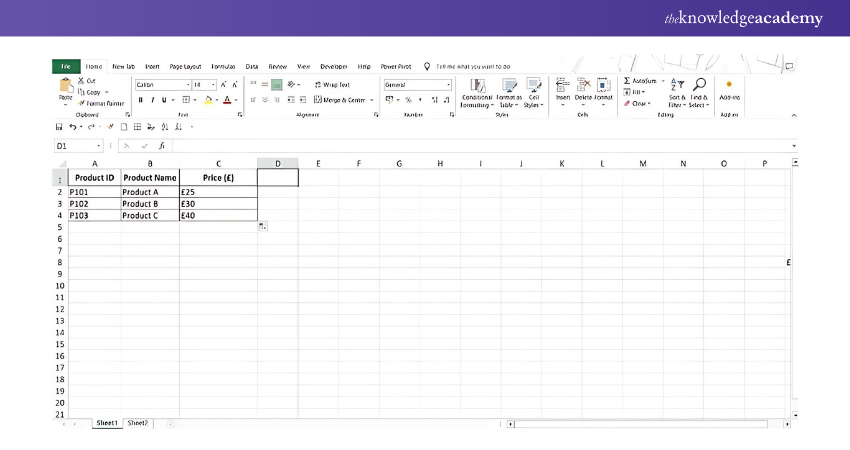The height and width of the screenshot is (450, 850).
Task: Select cell containing Product B
Action: pos(150,203)
